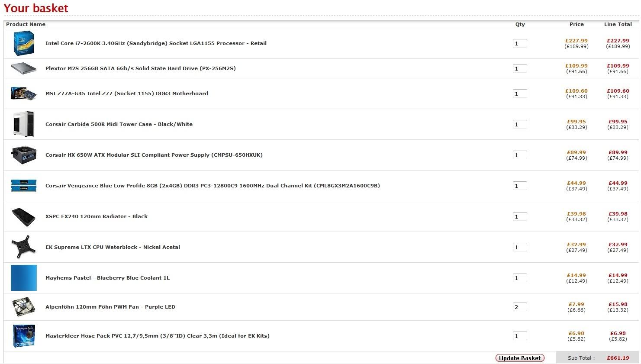
Task: Click the £7.99 unit price for Alpenföhn fan
Action: (x=577, y=304)
